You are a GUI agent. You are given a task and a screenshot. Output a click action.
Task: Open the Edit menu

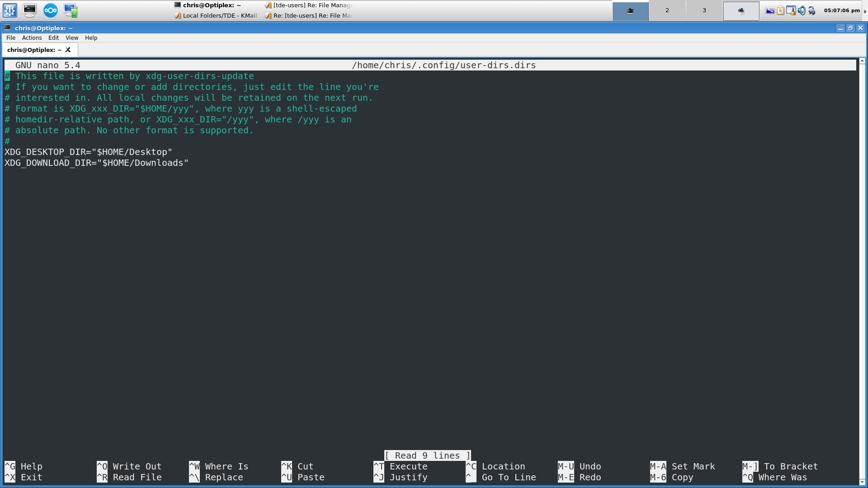coord(54,38)
